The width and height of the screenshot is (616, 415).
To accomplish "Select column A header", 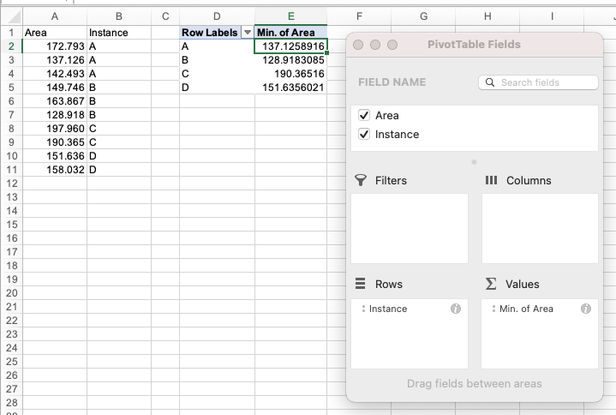I will 55,17.
